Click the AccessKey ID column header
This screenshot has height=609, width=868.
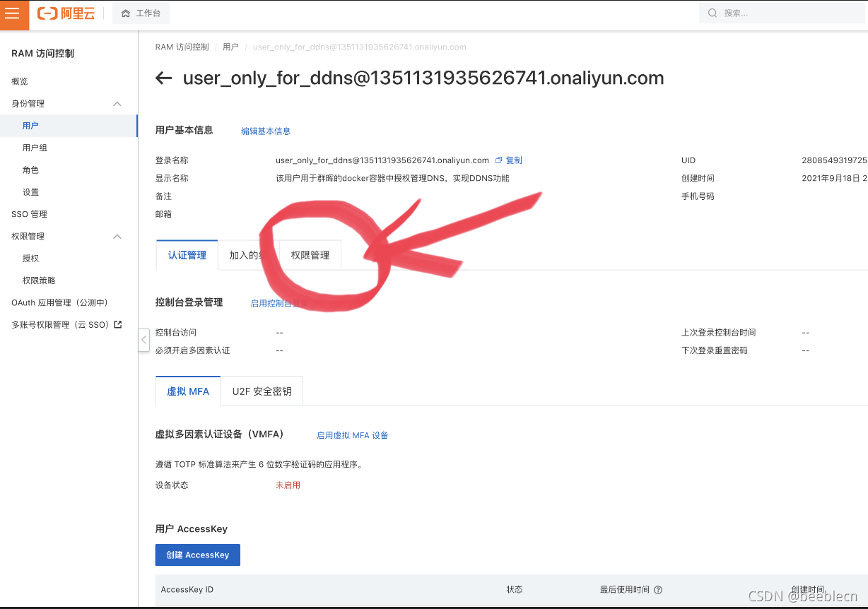click(187, 589)
